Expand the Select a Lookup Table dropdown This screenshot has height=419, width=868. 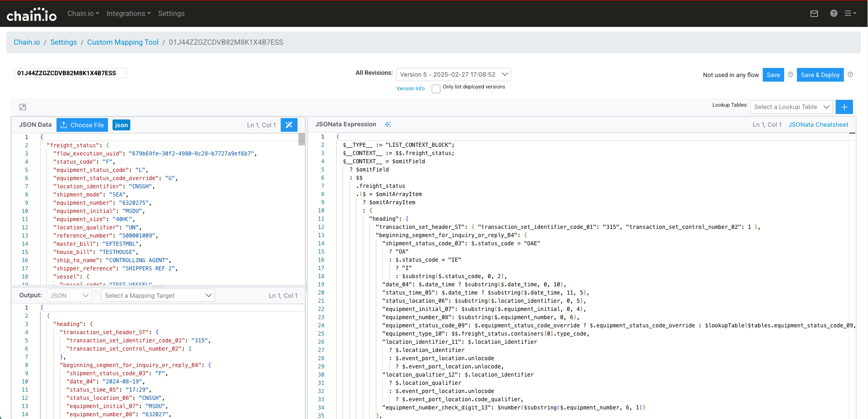pos(791,107)
